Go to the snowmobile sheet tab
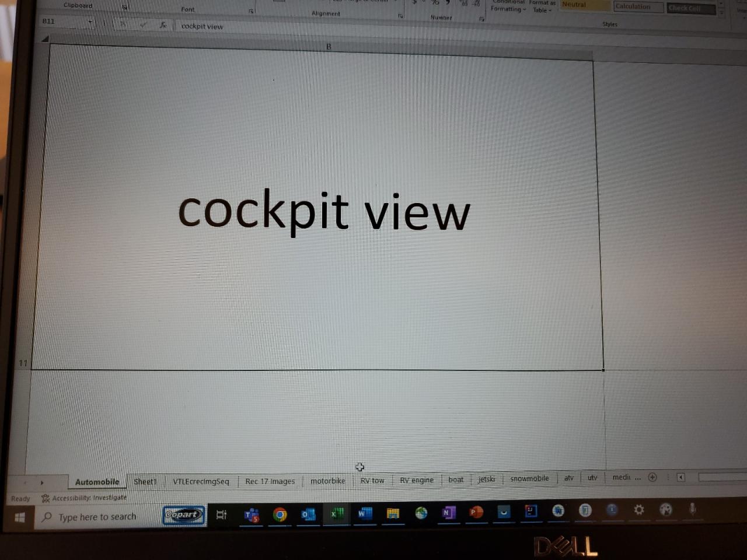Image resolution: width=747 pixels, height=560 pixels. tap(529, 478)
